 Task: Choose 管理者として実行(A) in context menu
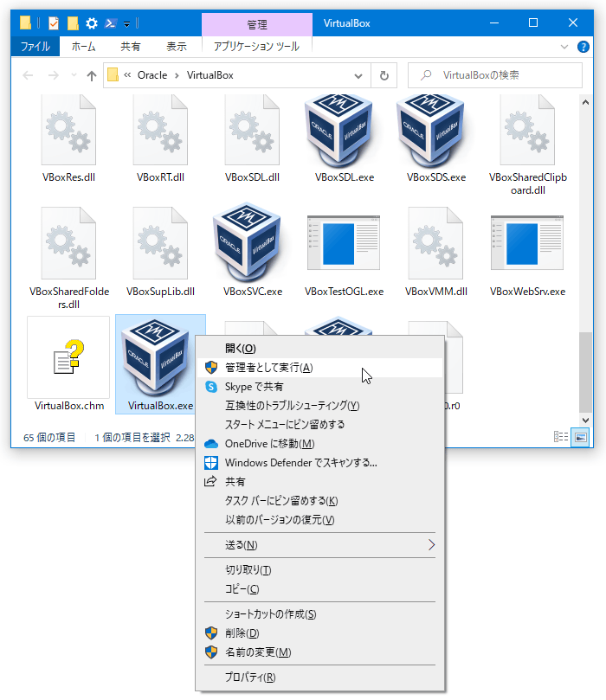pos(319,368)
